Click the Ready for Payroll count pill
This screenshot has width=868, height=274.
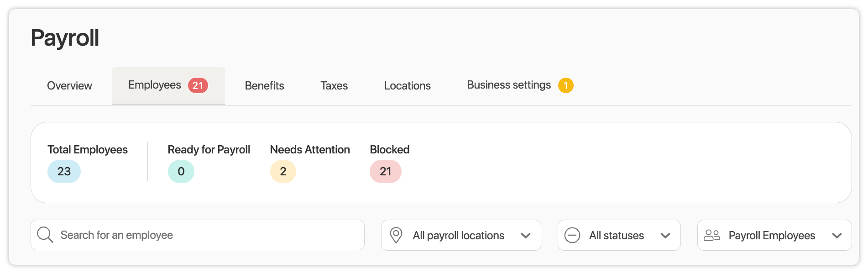pos(181,171)
